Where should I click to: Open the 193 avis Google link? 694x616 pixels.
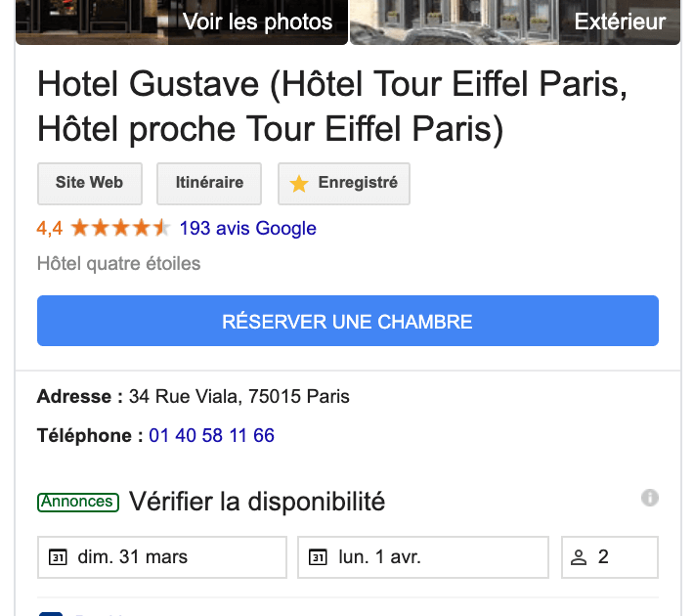click(248, 229)
